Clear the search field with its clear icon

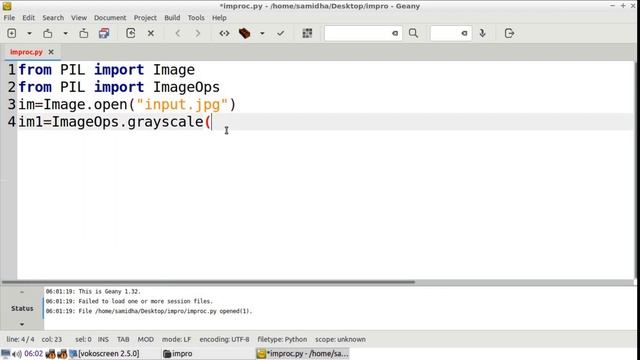click(x=395, y=33)
